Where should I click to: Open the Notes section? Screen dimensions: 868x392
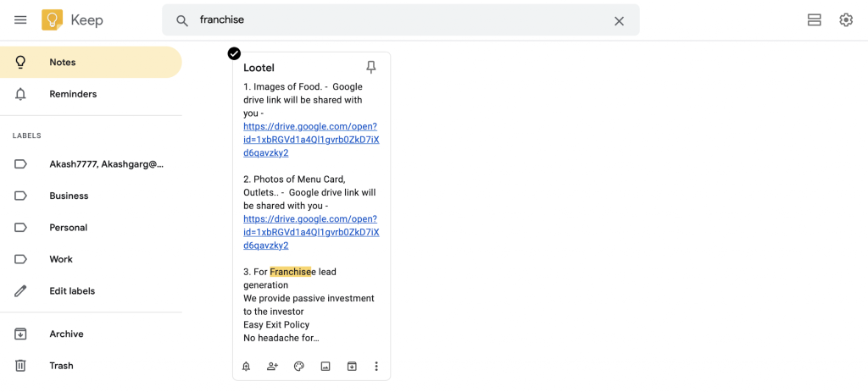91,63
